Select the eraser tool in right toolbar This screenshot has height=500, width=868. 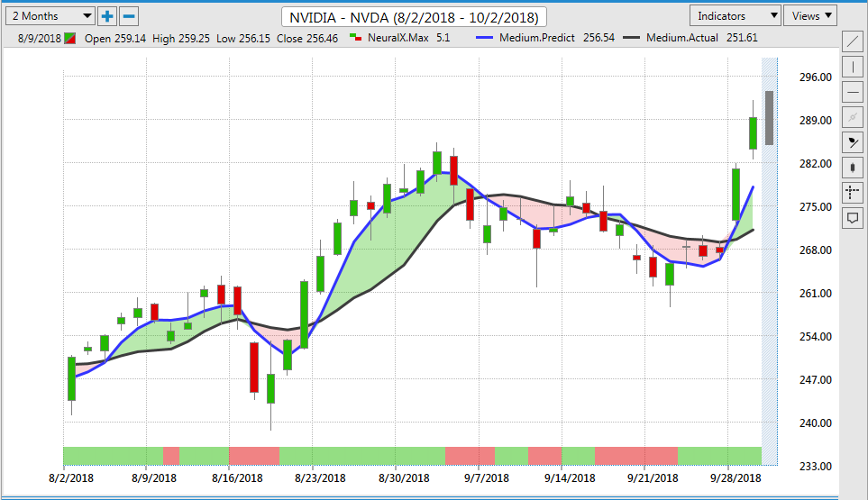coord(853,142)
